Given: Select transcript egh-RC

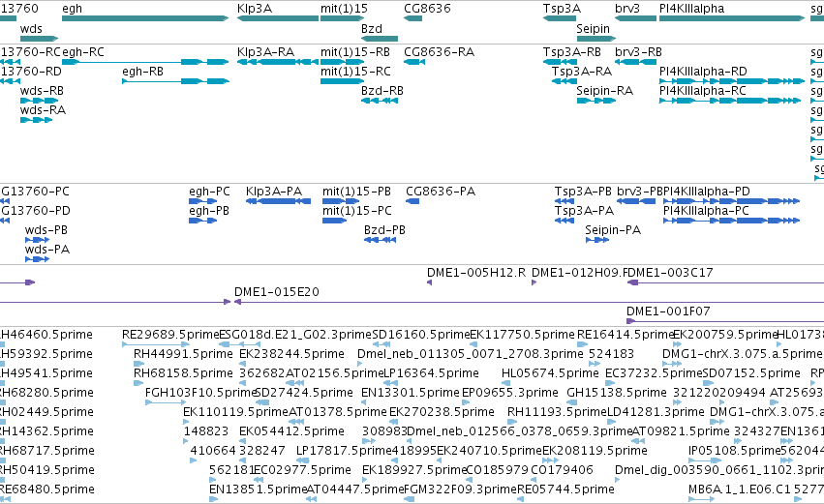Looking at the screenshot, I should (x=145, y=62).
